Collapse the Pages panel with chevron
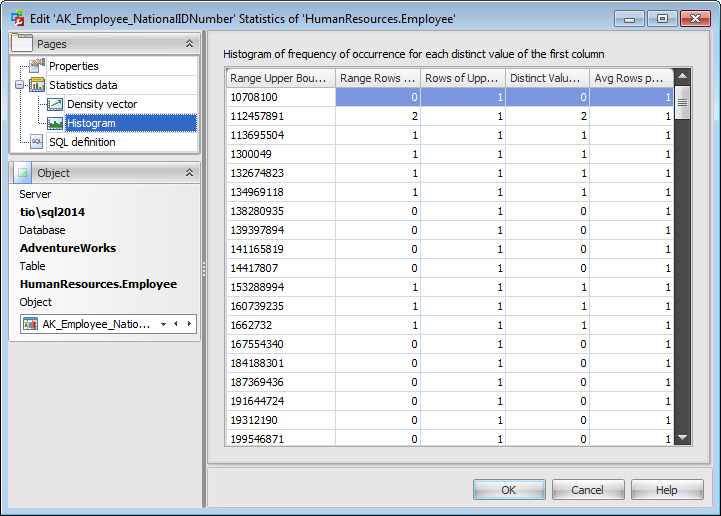Viewport: 721px width, 516px height. point(189,44)
